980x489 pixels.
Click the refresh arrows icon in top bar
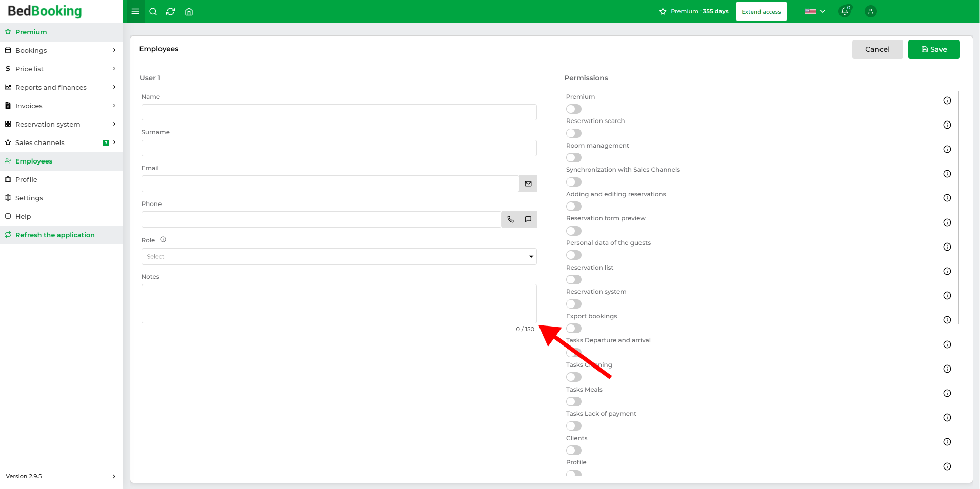click(x=171, y=11)
